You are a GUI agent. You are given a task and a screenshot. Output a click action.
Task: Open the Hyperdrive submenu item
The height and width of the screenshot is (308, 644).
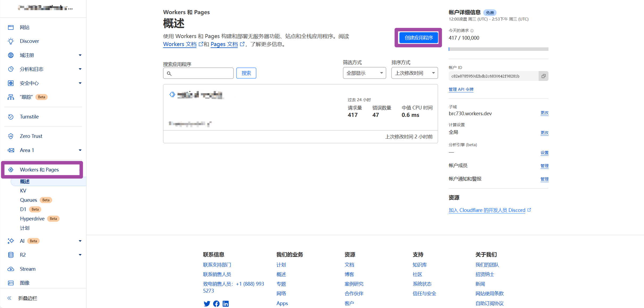(x=32, y=219)
